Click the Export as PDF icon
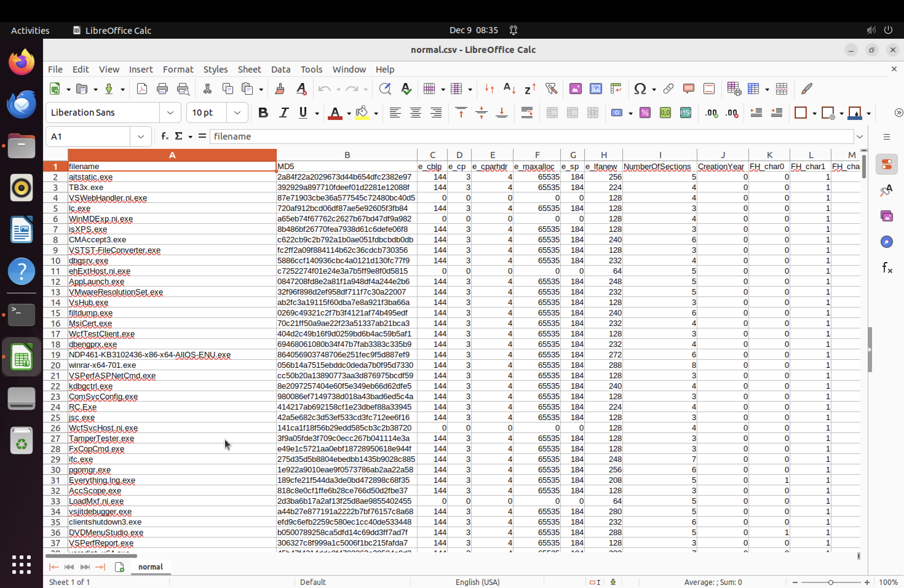Image resolution: width=904 pixels, height=588 pixels. coord(142,89)
